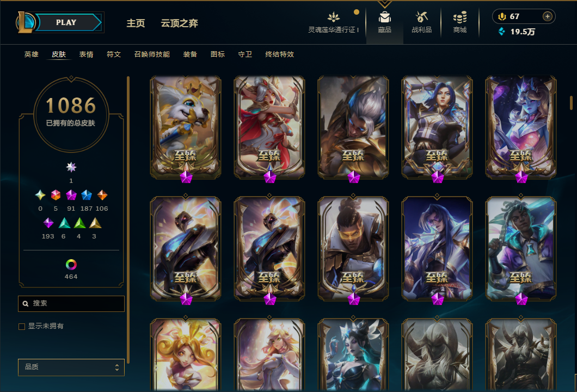Switch to the 表情 tab
Screen dimensions: 577x392
tap(86, 54)
